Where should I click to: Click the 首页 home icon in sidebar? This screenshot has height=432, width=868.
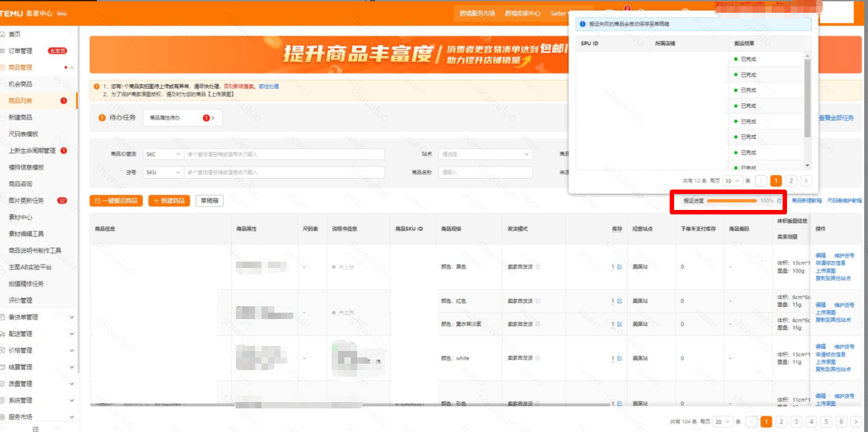click(x=4, y=34)
